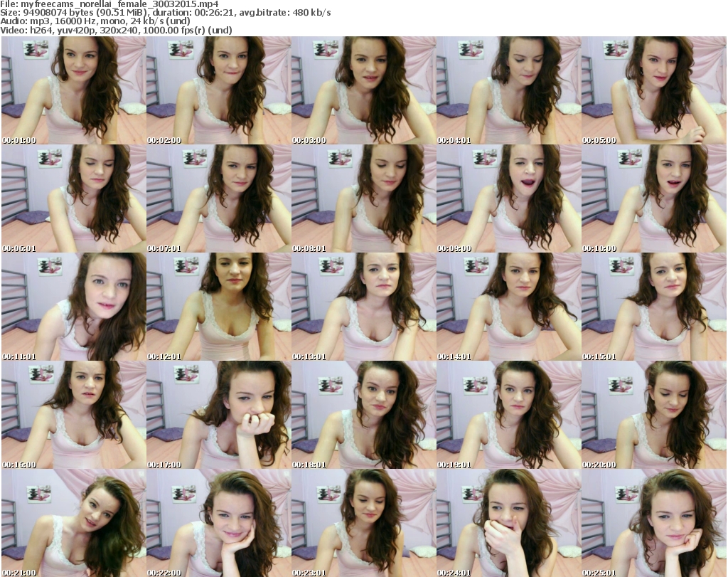728x577 pixels.
Task: Select the thumbnail stamped 00:01:00
Action: pos(74,90)
